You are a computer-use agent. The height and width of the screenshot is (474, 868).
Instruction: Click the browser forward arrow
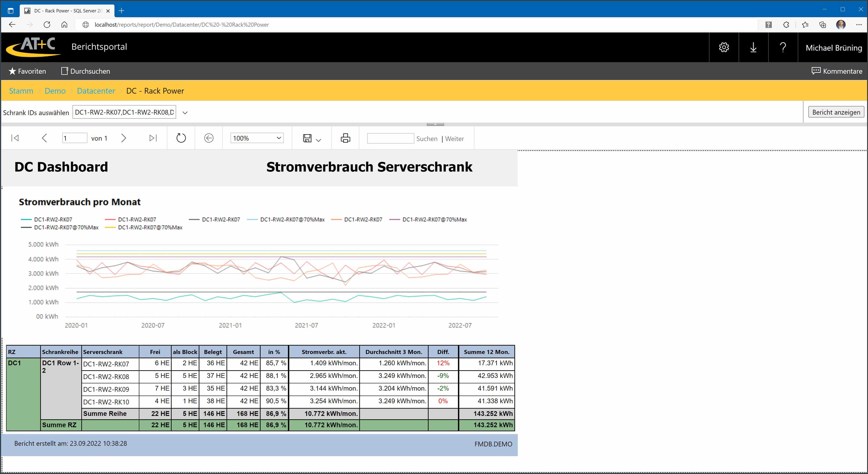(30, 25)
